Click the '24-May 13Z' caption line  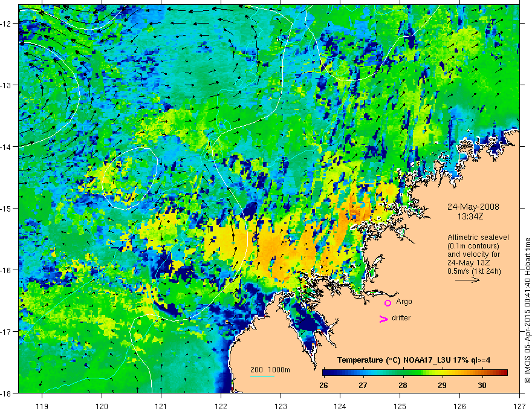tap(468, 262)
